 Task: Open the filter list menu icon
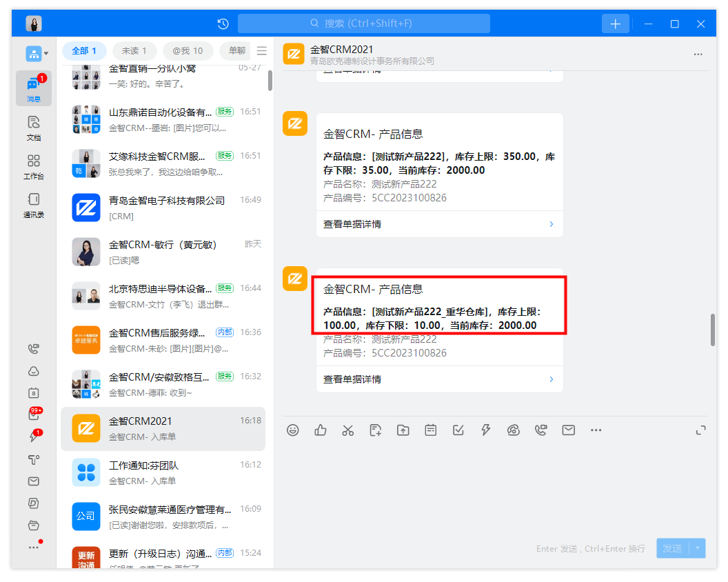click(262, 50)
